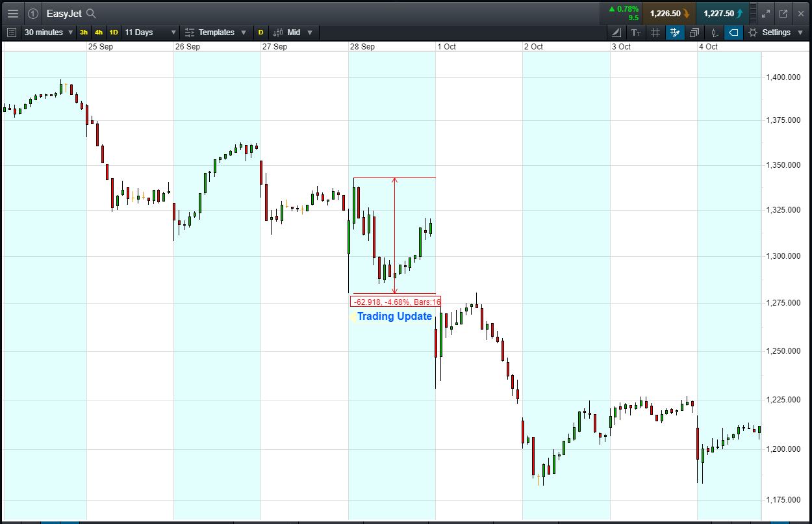Toggle the price label tag icon
Image resolution: width=812 pixels, height=524 pixels.
pos(733,32)
